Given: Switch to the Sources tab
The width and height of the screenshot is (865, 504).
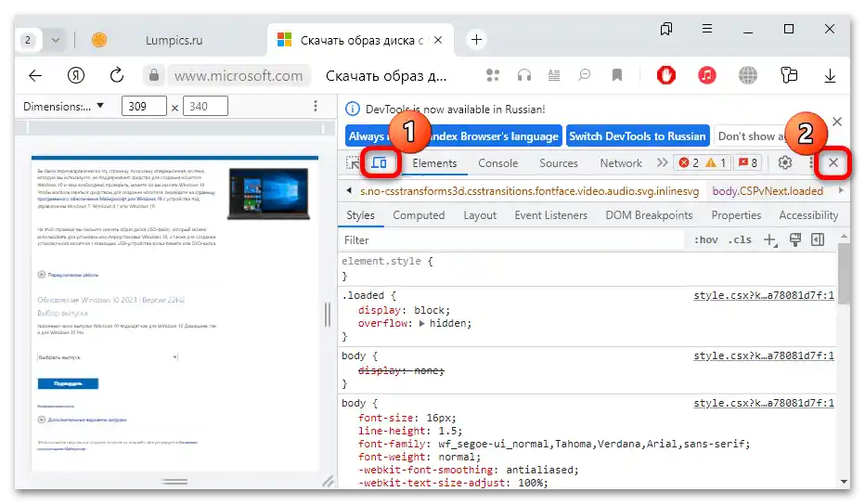Looking at the screenshot, I should click(x=559, y=163).
